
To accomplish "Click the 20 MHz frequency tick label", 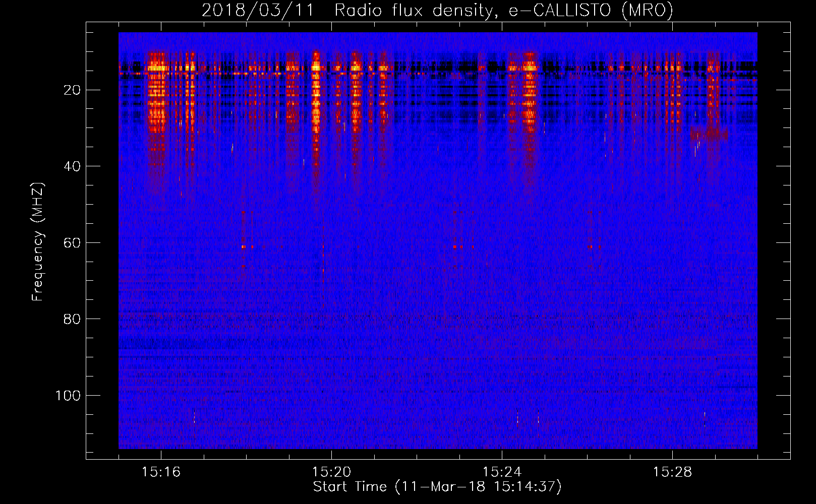I will 73,90.
